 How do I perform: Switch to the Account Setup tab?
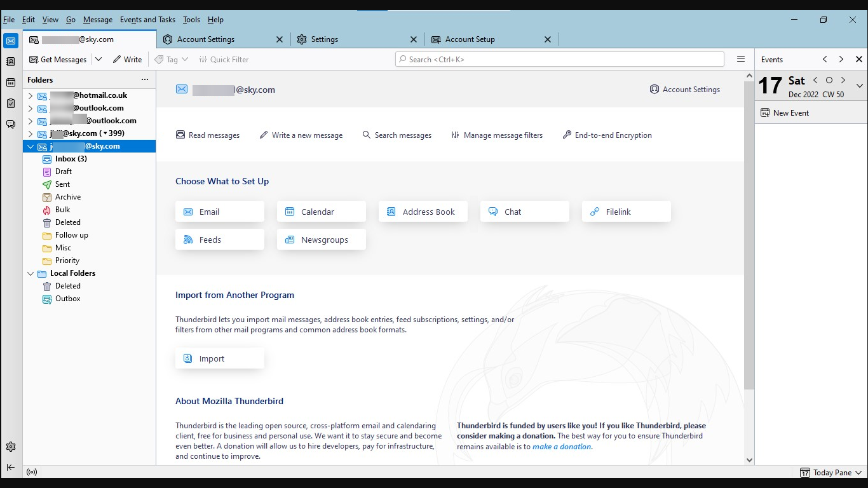(x=470, y=39)
